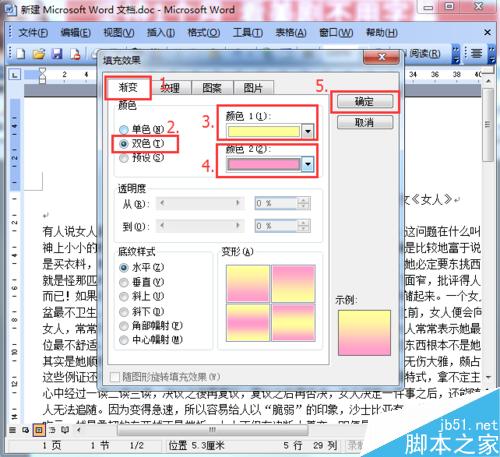Image resolution: width=500 pixels, height=457 pixels.
Task: Open the 格式(O) menu
Action: 204,33
